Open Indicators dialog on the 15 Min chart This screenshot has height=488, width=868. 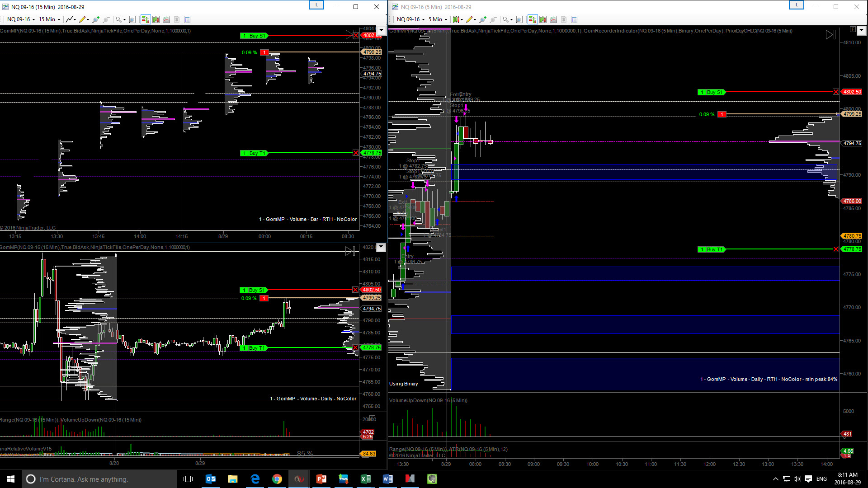pos(166,19)
